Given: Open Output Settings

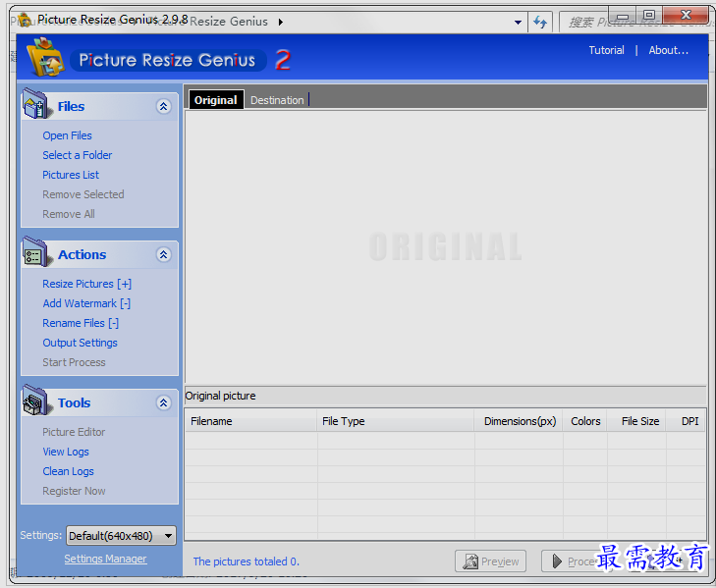Looking at the screenshot, I should pos(80,343).
